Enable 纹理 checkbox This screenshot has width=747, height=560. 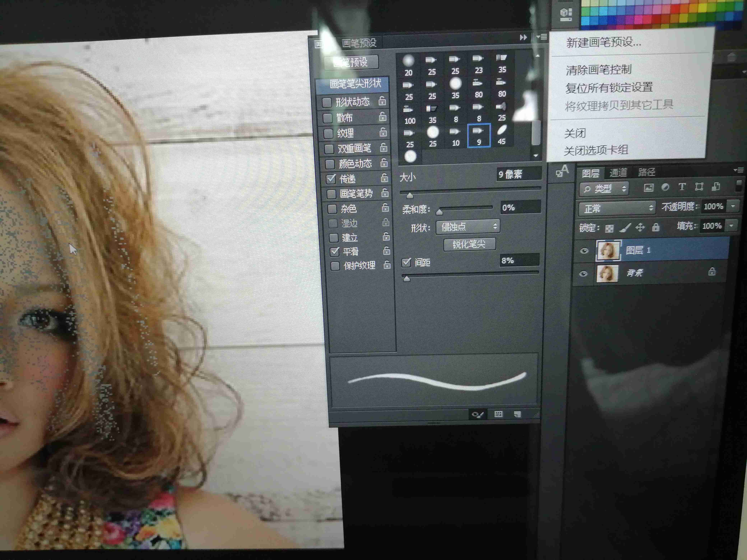[328, 134]
